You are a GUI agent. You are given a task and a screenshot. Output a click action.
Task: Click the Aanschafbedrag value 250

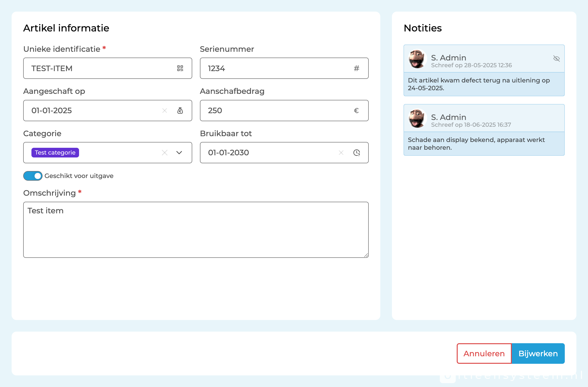215,111
